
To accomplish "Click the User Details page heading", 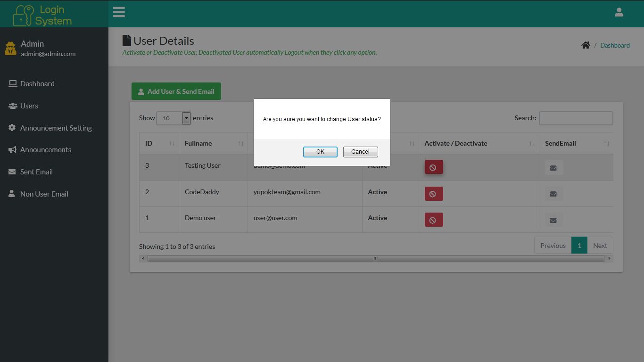I will [x=164, y=41].
